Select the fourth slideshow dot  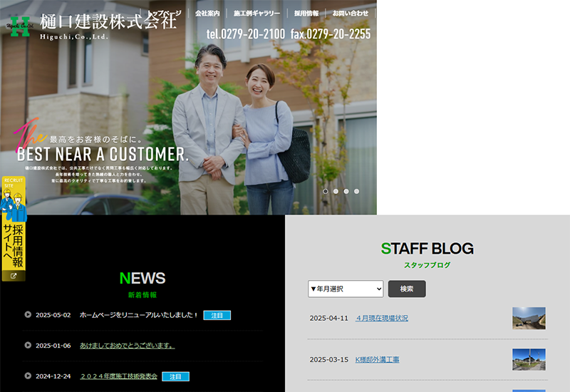click(357, 191)
